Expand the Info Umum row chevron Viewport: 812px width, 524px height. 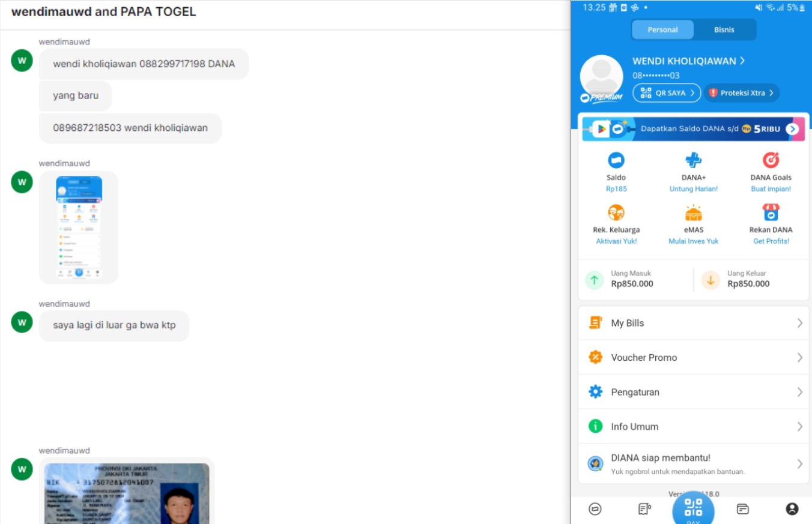tap(800, 426)
